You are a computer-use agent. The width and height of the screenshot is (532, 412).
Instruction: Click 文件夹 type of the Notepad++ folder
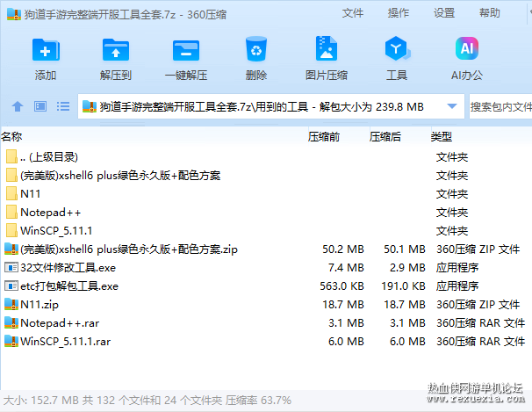coord(452,212)
